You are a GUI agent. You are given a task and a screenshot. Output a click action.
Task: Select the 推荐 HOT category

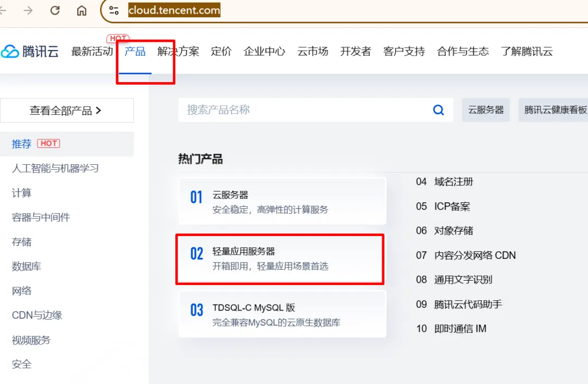pyautogui.click(x=67, y=144)
